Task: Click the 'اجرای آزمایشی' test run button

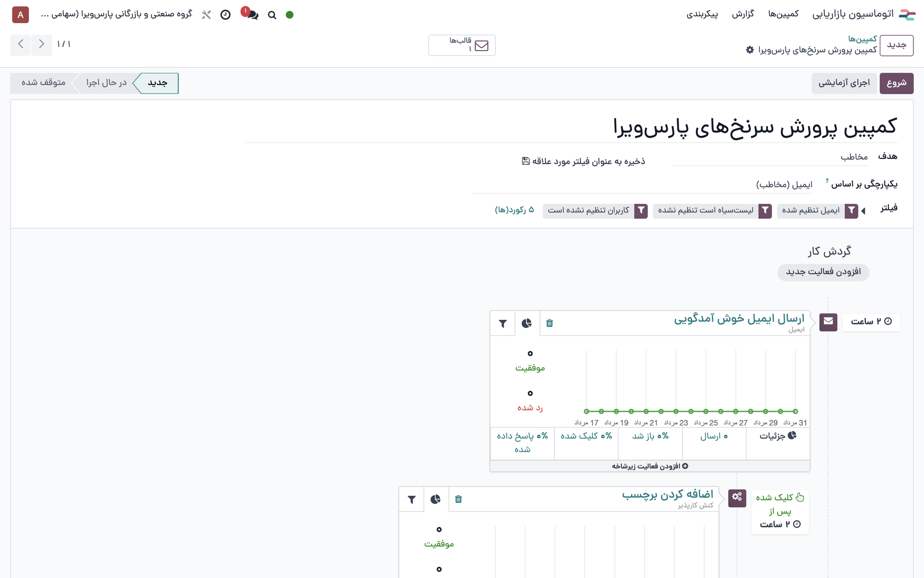Action: (844, 83)
